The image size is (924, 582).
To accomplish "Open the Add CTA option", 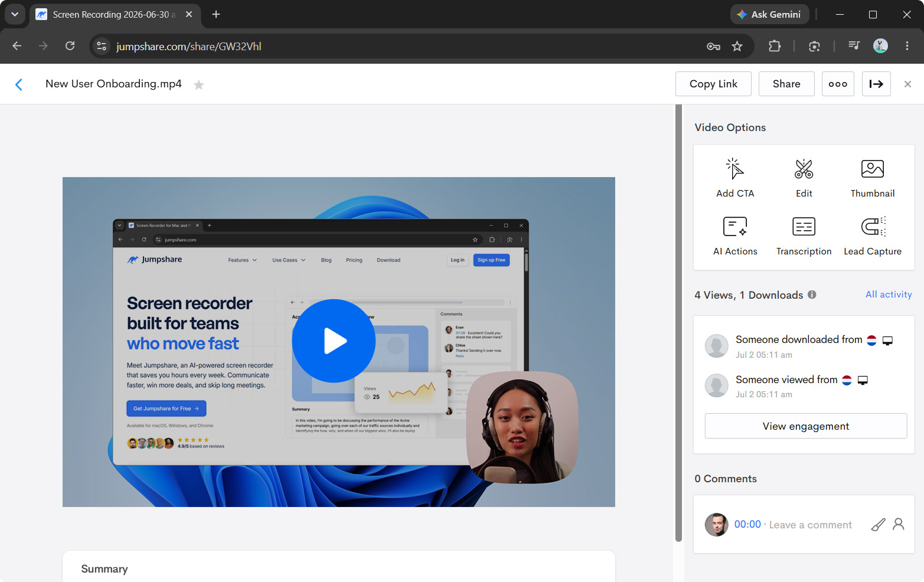I will (735, 178).
